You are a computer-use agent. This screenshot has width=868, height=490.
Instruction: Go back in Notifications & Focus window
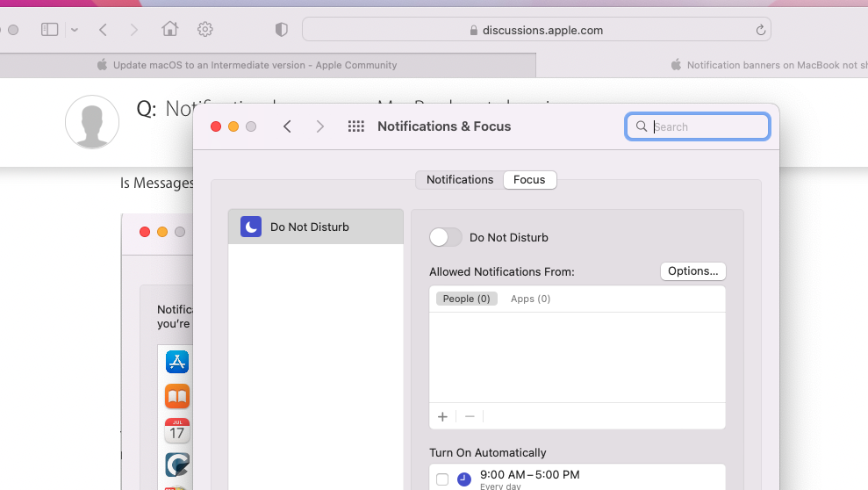pyautogui.click(x=287, y=126)
